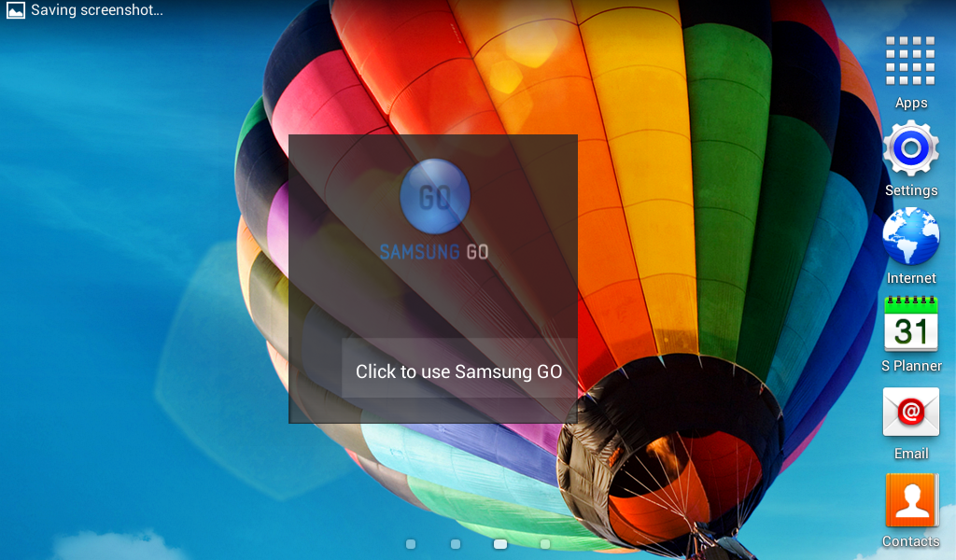Screen dimensions: 956x560
Task: Select the highlighted third page indicator
Action: point(500,544)
